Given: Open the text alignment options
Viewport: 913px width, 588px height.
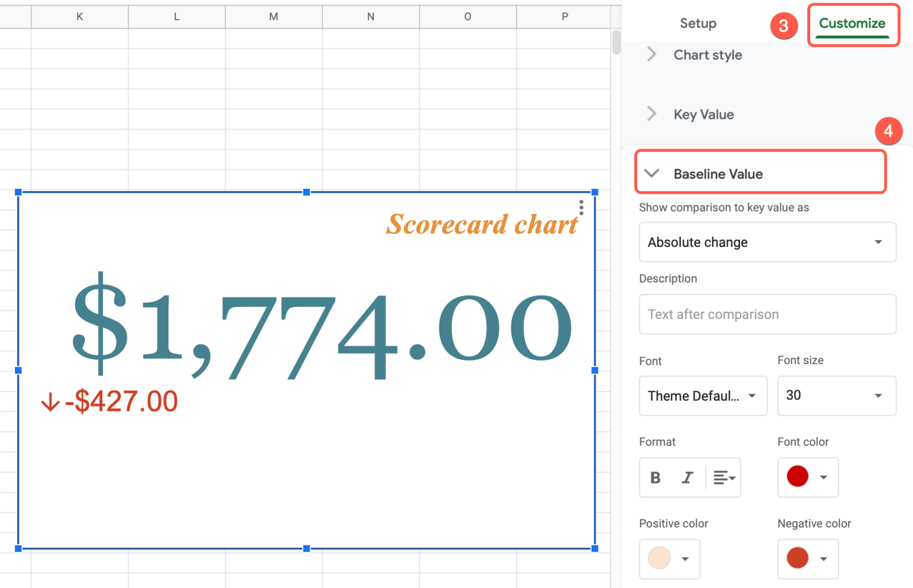Looking at the screenshot, I should point(723,477).
